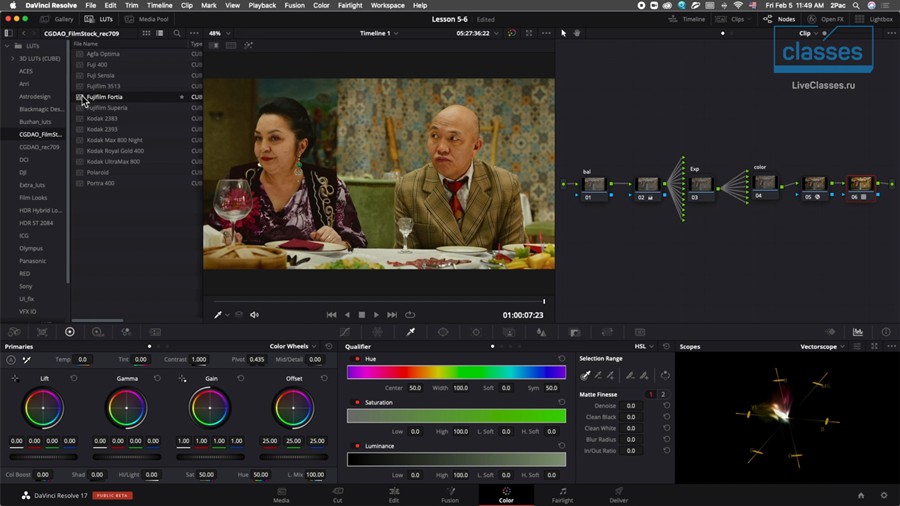Switch to the Deliver page tab
Image resolution: width=900 pixels, height=506 pixels.
618,495
